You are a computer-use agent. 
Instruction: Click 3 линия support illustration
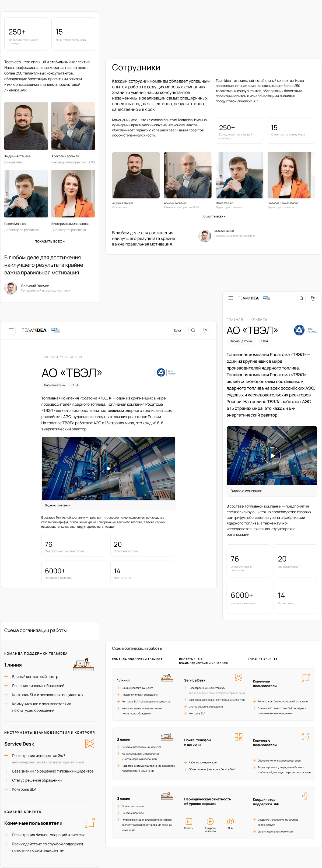pos(167,796)
